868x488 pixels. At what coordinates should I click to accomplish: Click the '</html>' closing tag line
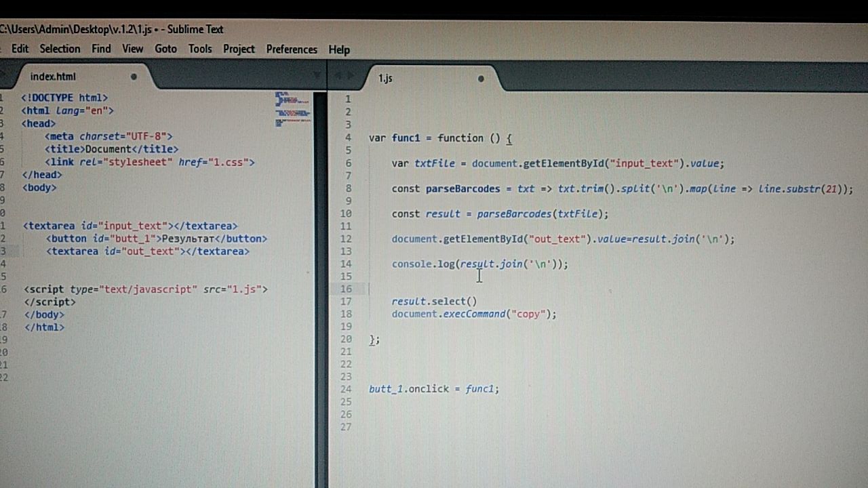44,327
